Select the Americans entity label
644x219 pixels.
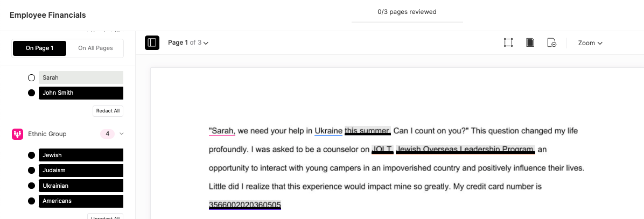[81, 201]
